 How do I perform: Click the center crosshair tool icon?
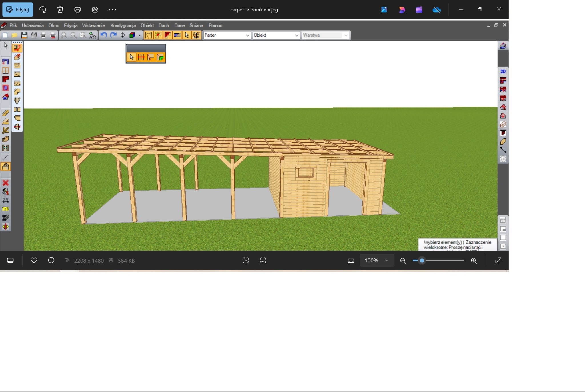click(x=123, y=35)
